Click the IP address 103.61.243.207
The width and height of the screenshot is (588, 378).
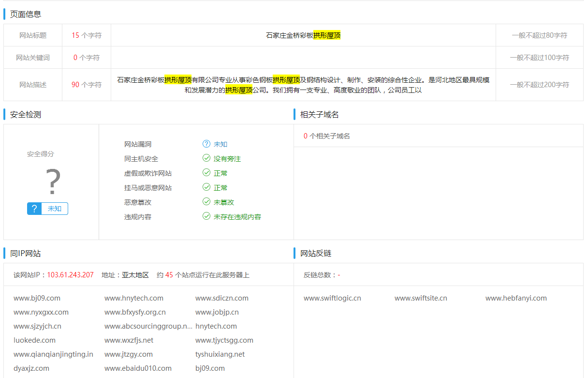(x=70, y=275)
